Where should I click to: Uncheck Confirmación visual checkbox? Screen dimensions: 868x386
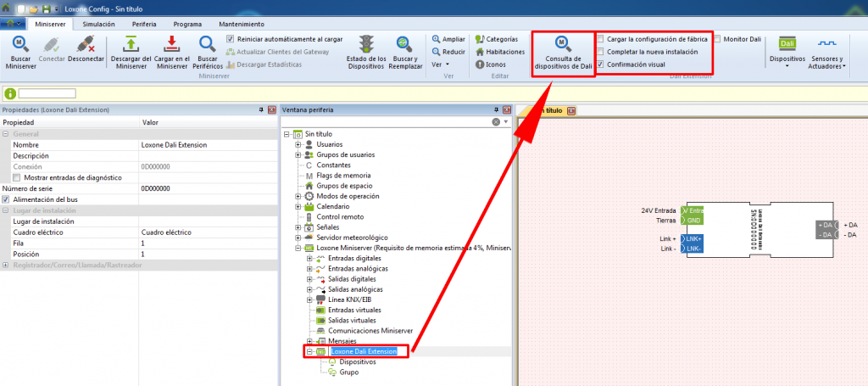(x=601, y=64)
